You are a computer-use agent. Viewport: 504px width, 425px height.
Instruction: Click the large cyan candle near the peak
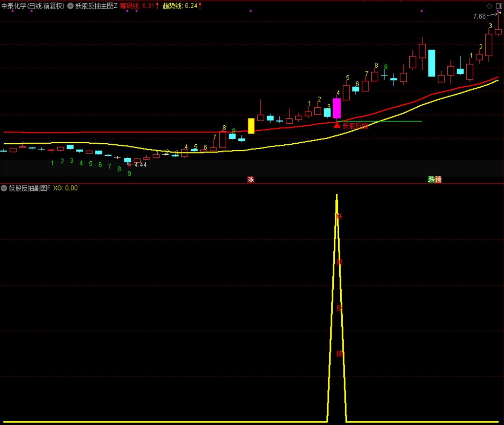[x=431, y=63]
